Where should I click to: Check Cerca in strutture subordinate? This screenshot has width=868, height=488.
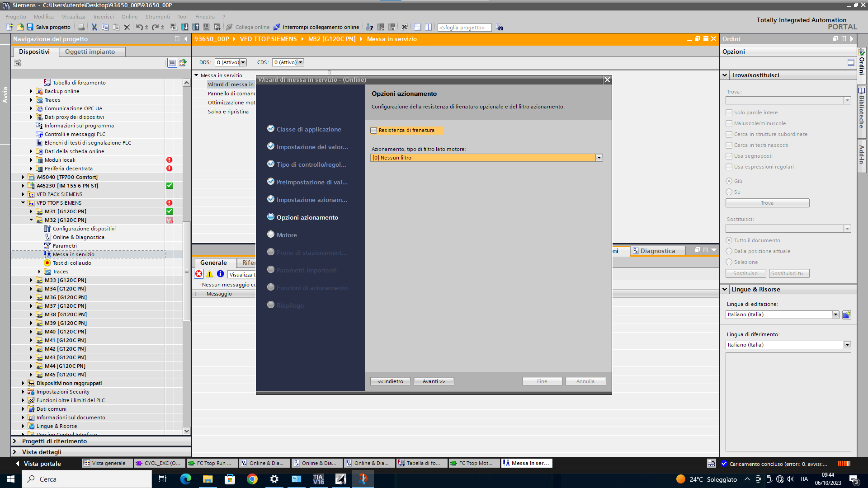click(x=729, y=134)
